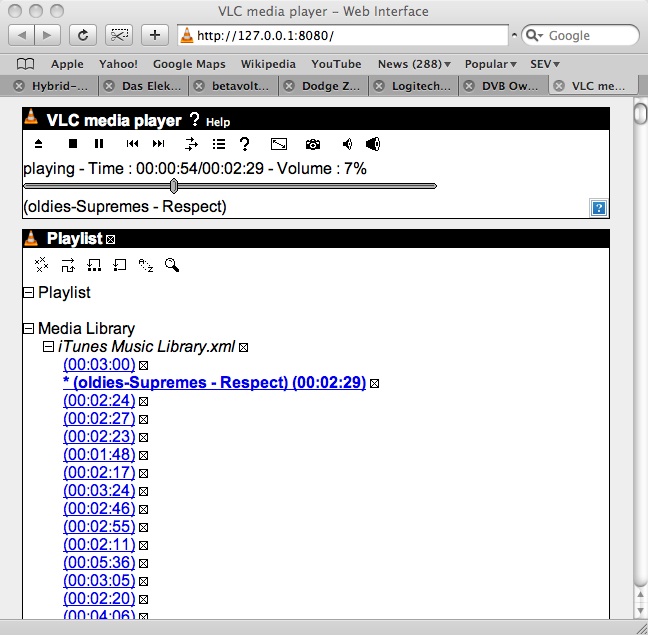The width and height of the screenshot is (648, 635).
Task: Remove the (00:02:27) item from playlist
Action: [143, 420]
